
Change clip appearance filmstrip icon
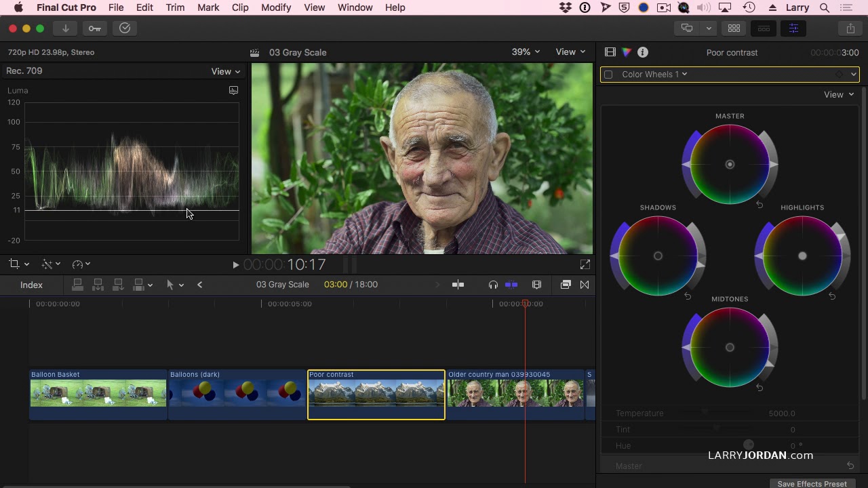tap(536, 285)
